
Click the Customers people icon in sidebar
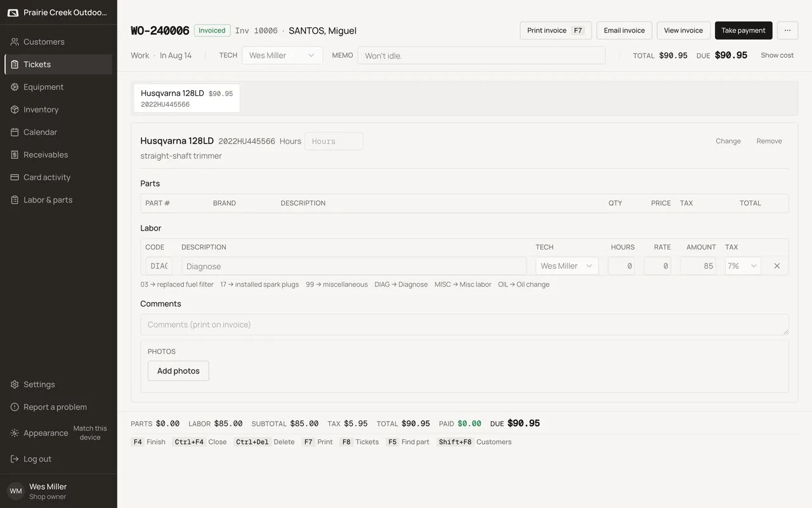coord(15,42)
